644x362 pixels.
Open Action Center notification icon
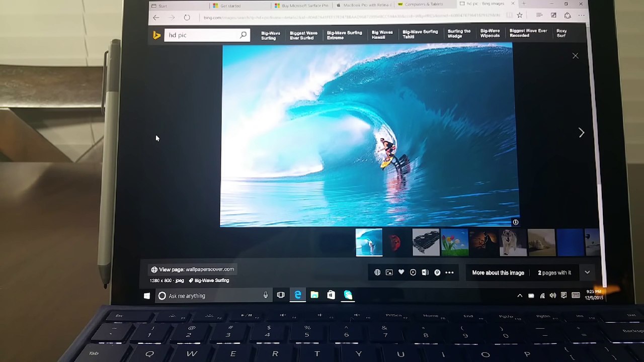point(564,296)
